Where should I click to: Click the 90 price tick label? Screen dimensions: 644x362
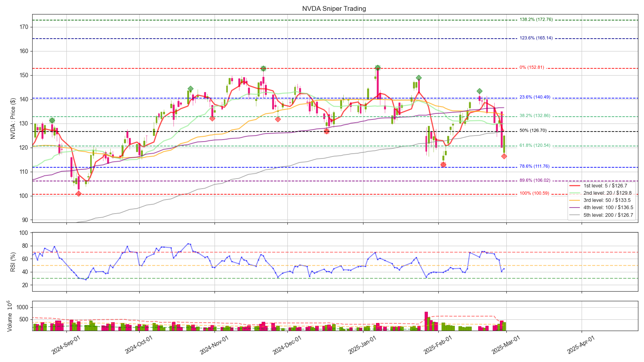[x=25, y=220]
